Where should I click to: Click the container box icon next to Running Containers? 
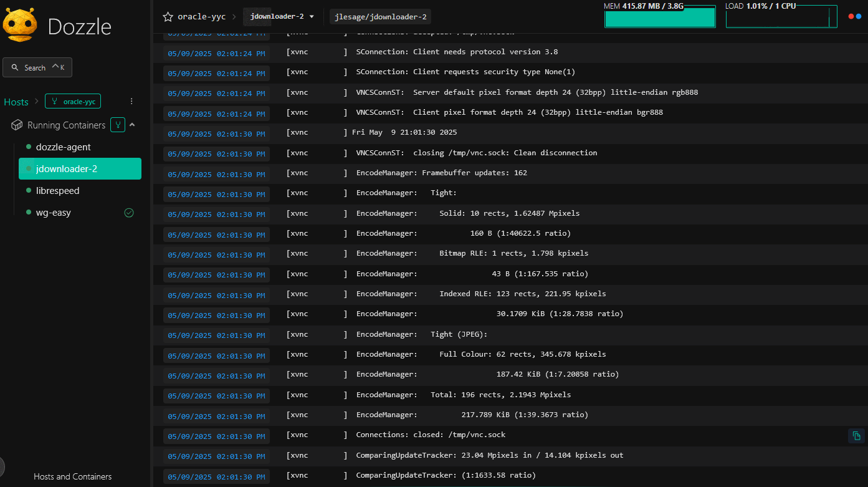click(17, 125)
